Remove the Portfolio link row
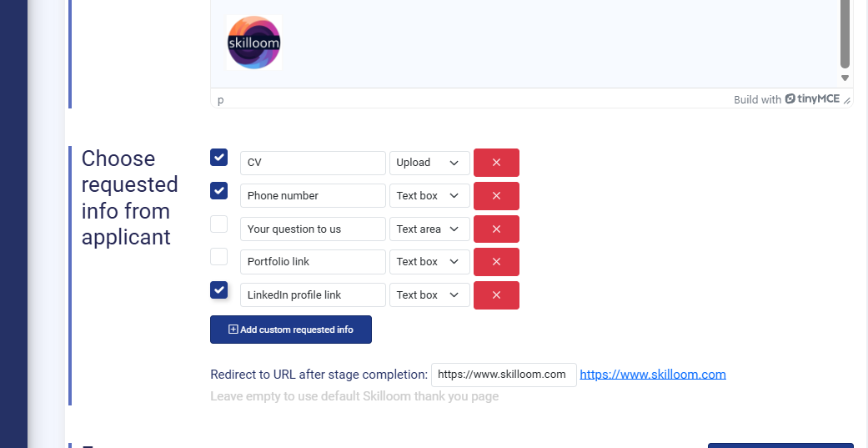868x448 pixels. pos(496,262)
